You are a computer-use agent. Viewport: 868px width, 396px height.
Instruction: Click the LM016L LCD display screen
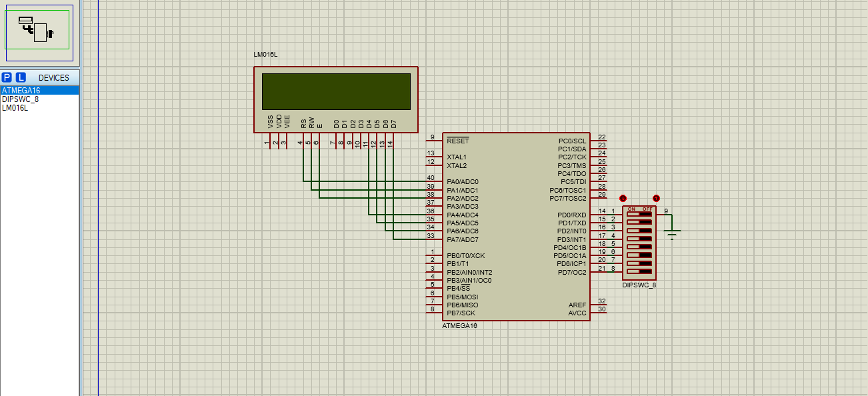coord(336,91)
